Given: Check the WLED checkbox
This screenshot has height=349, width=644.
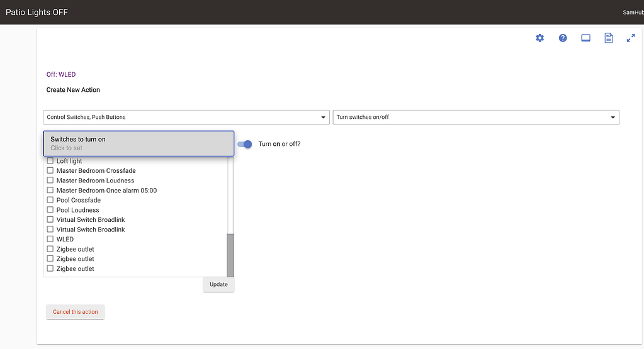Looking at the screenshot, I should pyautogui.click(x=50, y=240).
